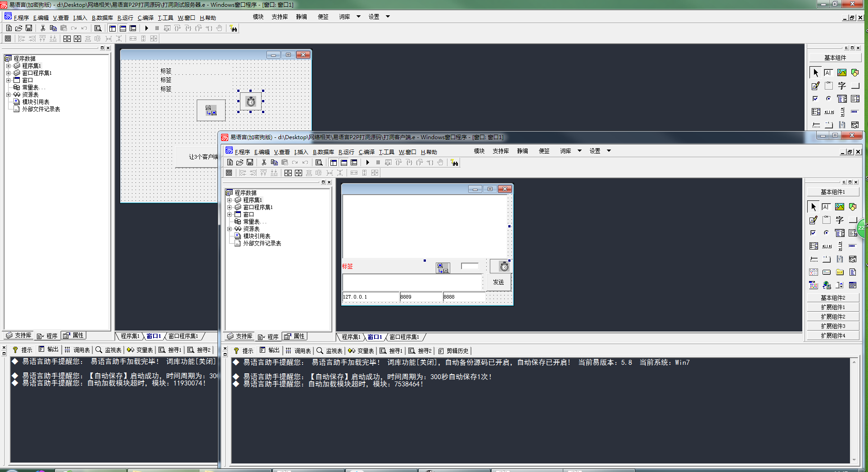Click the 8889 port field on client form
The height and width of the screenshot is (472, 868).
pos(421,297)
